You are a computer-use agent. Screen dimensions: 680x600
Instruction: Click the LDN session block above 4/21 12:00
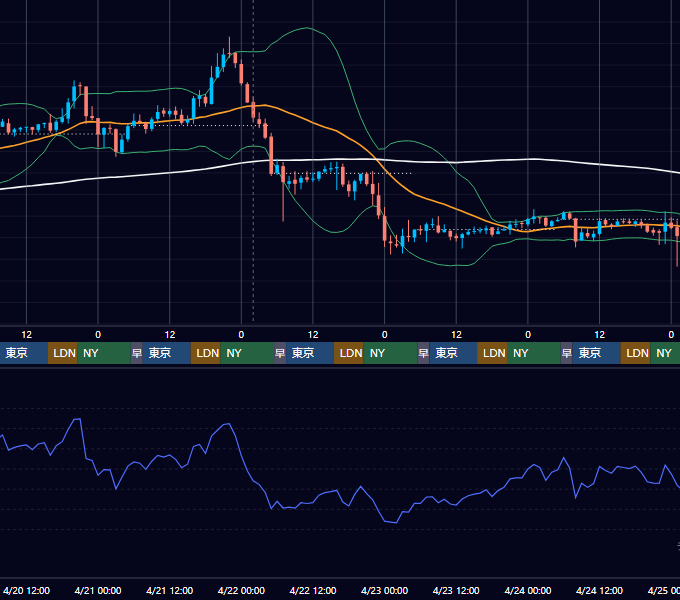(x=206, y=353)
